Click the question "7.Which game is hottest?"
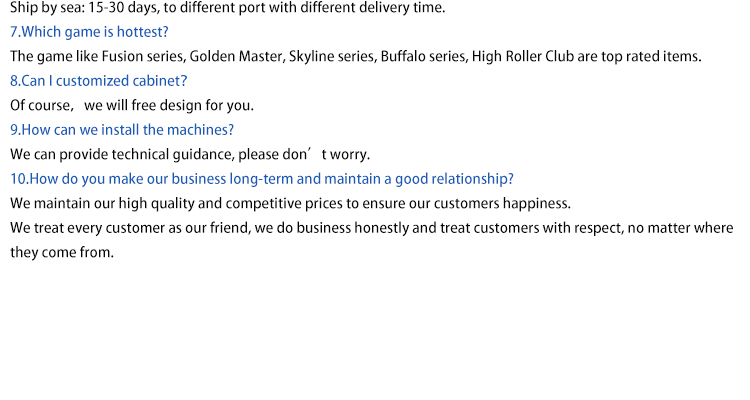750x400 pixels. click(89, 32)
